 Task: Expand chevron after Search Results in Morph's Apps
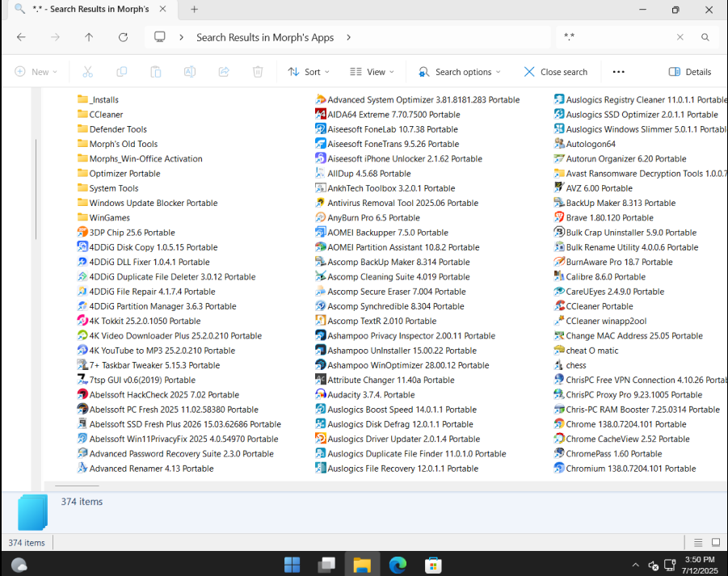[349, 37]
